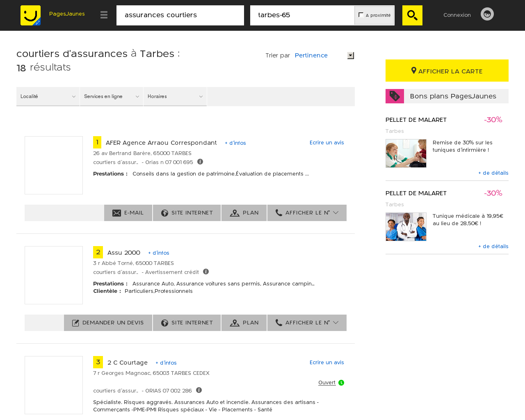This screenshot has width=525, height=420.
Task: Expand Assu 2000 Afficher le N° chevron
Action: coord(336,322)
